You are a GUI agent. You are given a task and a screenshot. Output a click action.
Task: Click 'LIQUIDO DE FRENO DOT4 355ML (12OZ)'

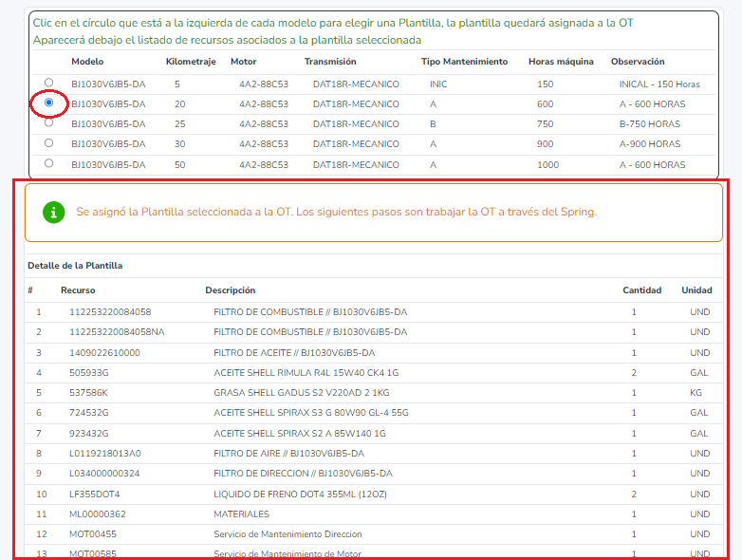click(300, 495)
